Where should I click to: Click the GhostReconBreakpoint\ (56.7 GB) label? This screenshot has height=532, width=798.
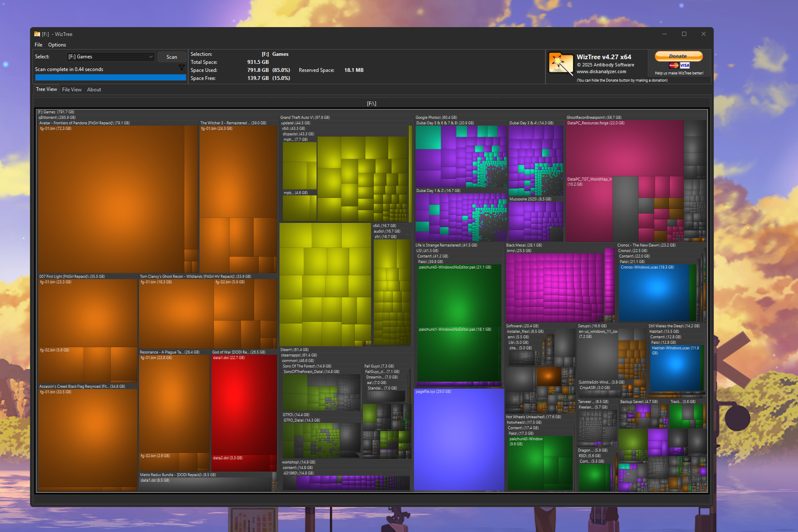point(594,118)
